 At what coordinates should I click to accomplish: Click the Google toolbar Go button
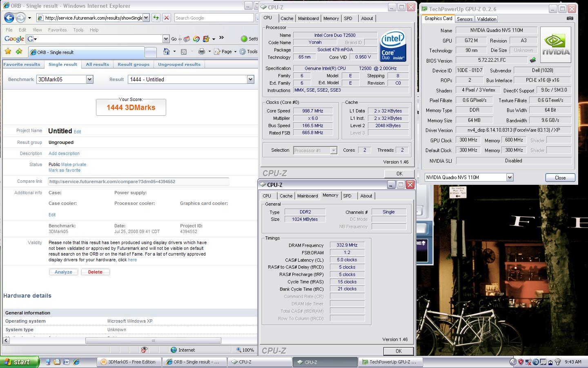174,39
